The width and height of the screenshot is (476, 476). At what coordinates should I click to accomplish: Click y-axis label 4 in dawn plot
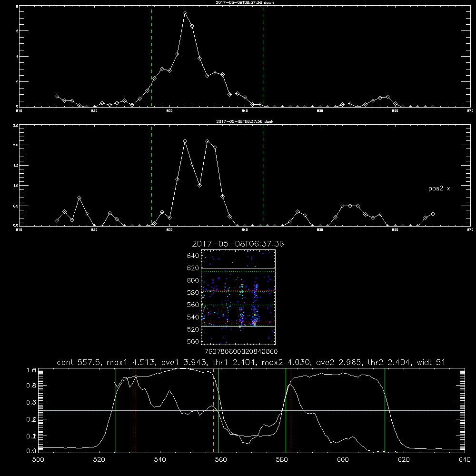tap(17, 57)
